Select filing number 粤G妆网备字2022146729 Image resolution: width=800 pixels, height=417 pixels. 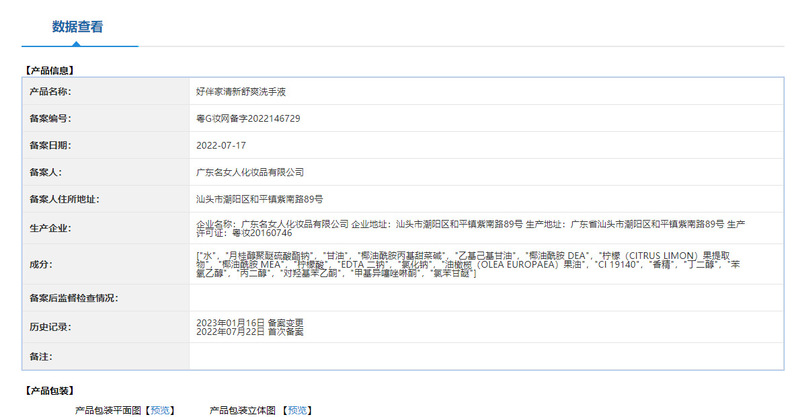click(248, 118)
